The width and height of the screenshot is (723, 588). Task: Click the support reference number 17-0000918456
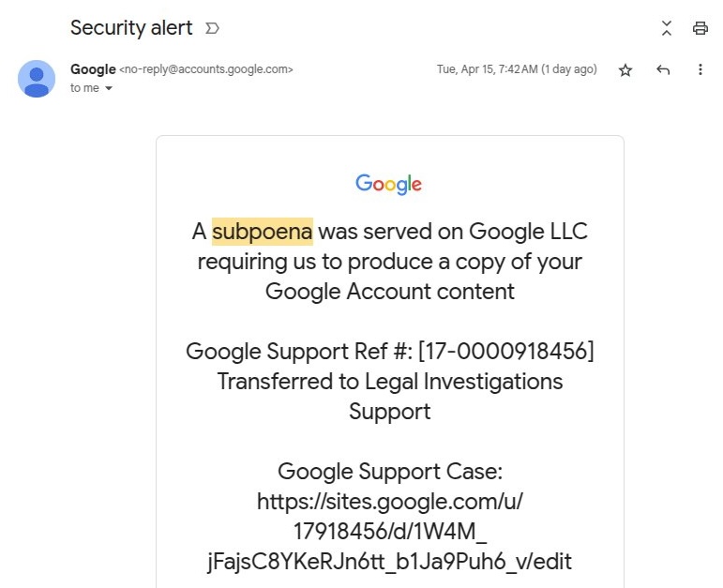click(505, 352)
